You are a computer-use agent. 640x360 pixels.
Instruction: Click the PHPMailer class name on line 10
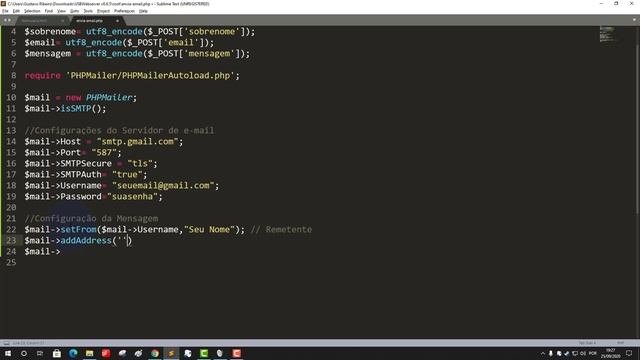click(x=109, y=98)
